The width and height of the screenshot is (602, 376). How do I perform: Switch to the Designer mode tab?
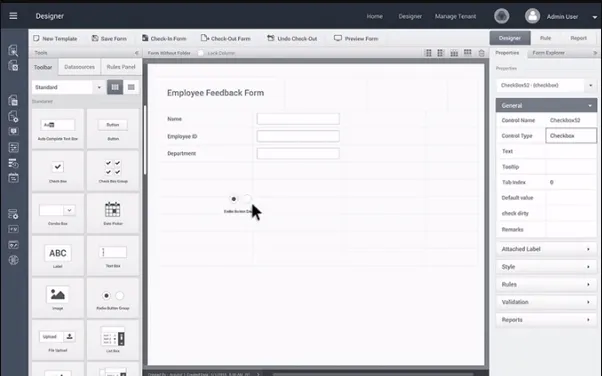tap(509, 38)
